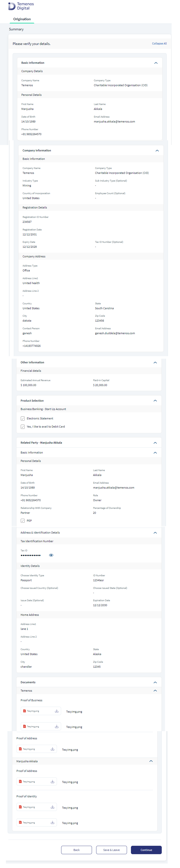Image resolution: width=180 pixels, height=868 pixels.
Task: Toggle the Debit Card checkbox
Action: (x=22, y=427)
